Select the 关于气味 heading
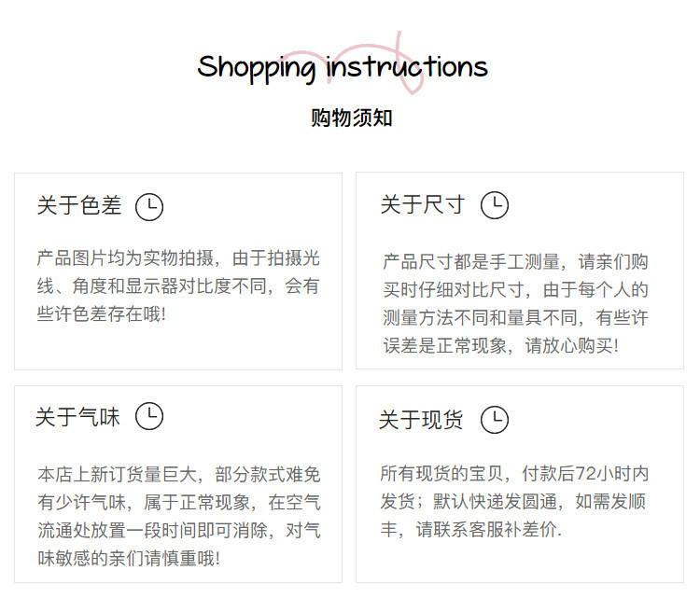 (x=78, y=417)
